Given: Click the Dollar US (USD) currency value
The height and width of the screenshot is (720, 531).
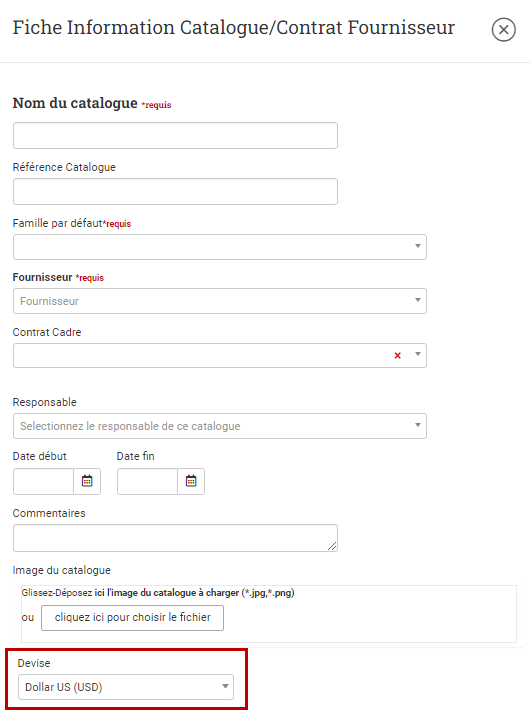Looking at the screenshot, I should coord(63,687).
